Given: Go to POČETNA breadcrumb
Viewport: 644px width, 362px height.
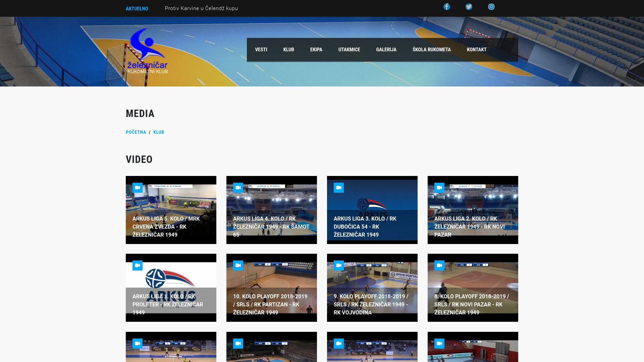Looking at the screenshot, I should pos(136,132).
